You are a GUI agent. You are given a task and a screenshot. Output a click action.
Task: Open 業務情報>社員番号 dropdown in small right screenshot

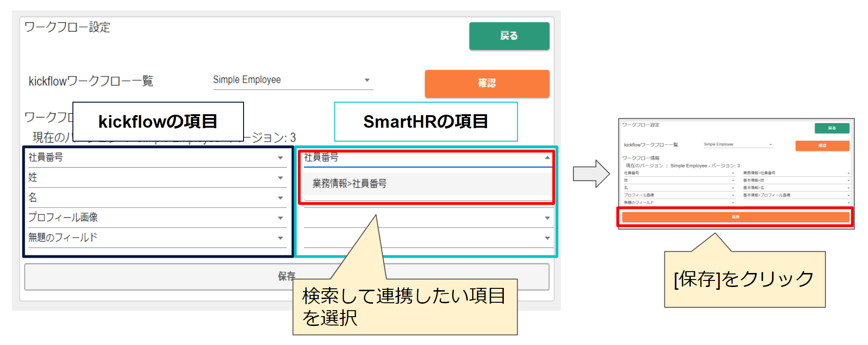[797, 173]
